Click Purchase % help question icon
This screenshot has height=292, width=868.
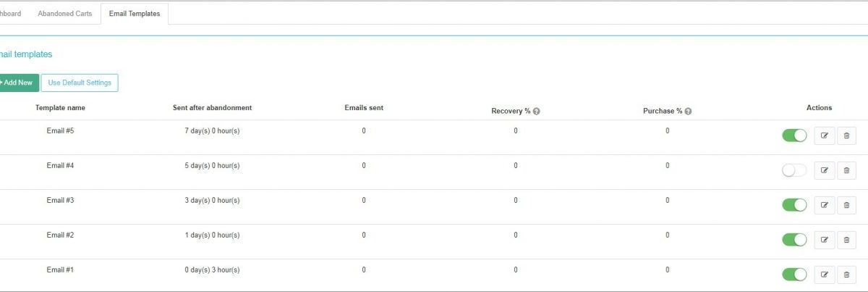tap(688, 112)
